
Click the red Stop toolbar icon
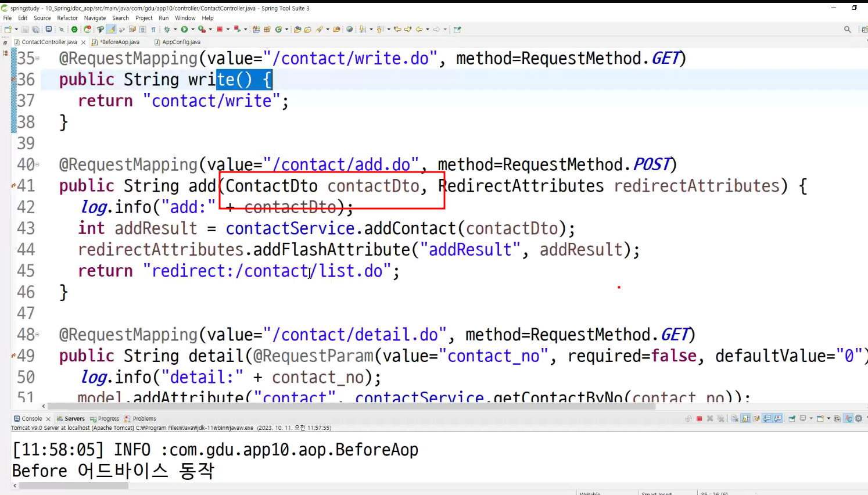point(220,29)
